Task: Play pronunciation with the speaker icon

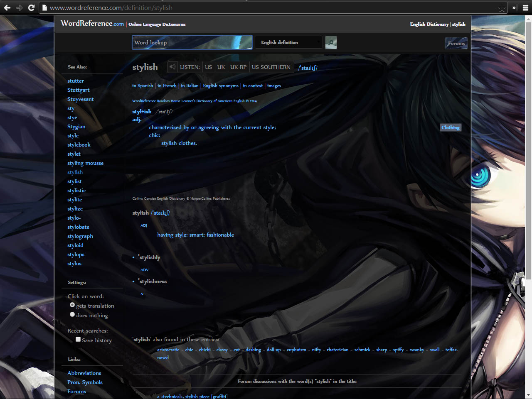Action: (x=172, y=67)
